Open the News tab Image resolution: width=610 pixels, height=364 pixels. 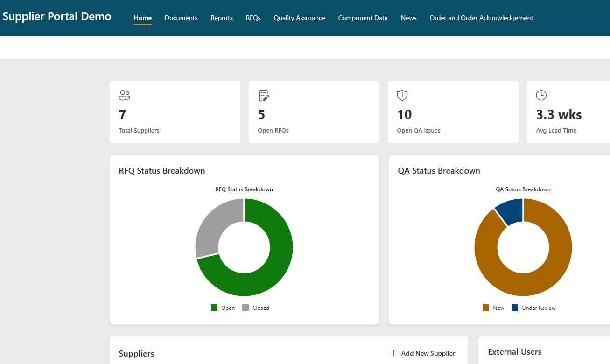(409, 18)
